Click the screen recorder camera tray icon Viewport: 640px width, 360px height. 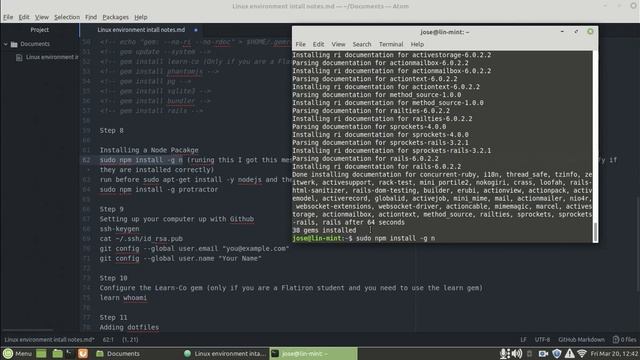(x=543, y=353)
